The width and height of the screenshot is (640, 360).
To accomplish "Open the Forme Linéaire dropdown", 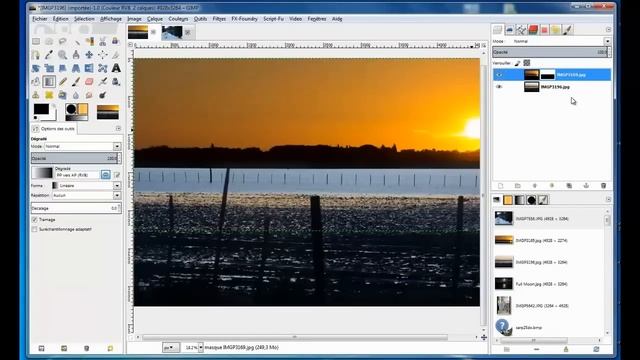I will point(86,185).
